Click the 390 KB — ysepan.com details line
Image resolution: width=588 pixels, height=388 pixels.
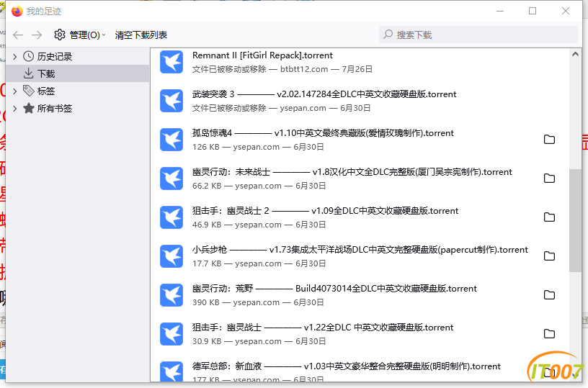click(258, 303)
